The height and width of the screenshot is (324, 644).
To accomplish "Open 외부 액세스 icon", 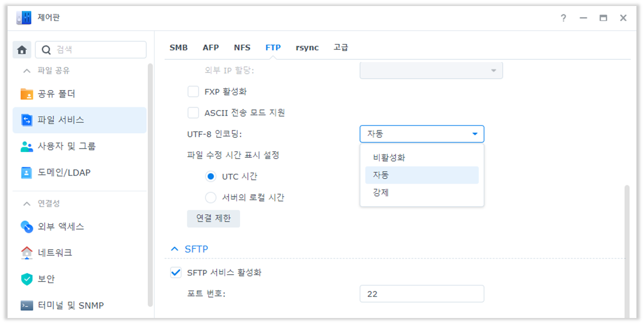I will (27, 227).
